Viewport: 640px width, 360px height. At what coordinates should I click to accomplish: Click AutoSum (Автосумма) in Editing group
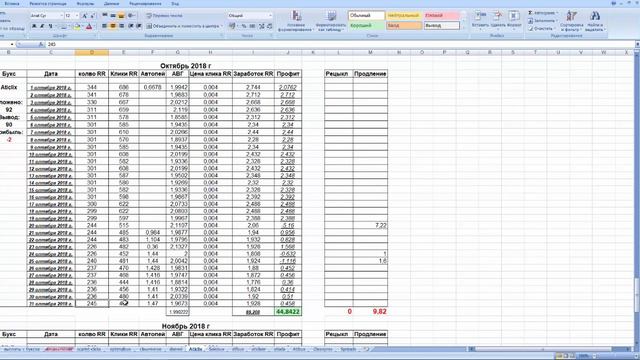542,13
